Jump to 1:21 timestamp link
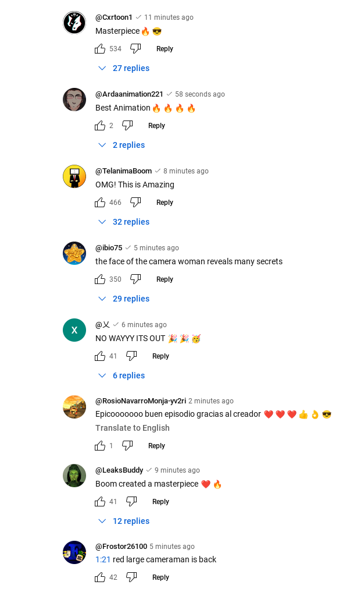 pos(103,559)
